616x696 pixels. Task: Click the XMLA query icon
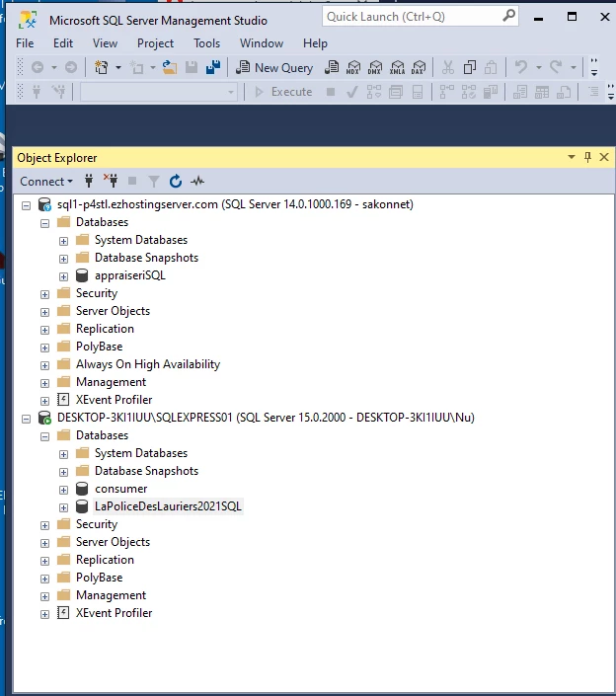point(397,67)
